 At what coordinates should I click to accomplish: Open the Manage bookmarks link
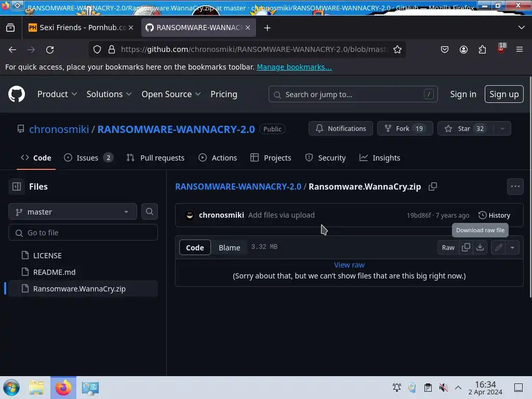coord(294,67)
